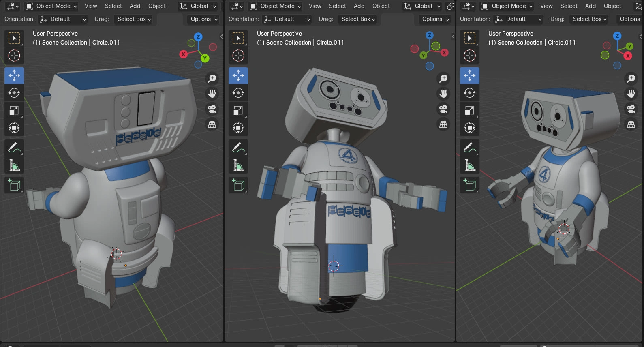Select the Cursor tool in left viewport
644x347 pixels.
14,56
